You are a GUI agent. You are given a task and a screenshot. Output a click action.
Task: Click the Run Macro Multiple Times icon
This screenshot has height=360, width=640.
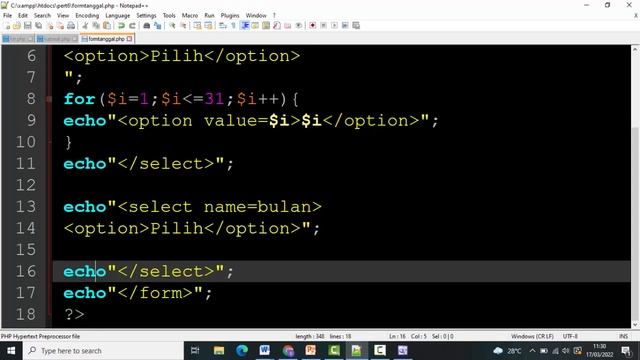[345, 25]
